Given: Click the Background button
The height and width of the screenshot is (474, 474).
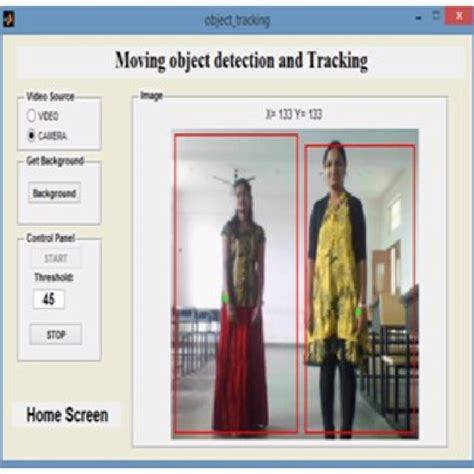Looking at the screenshot, I should (x=54, y=193).
